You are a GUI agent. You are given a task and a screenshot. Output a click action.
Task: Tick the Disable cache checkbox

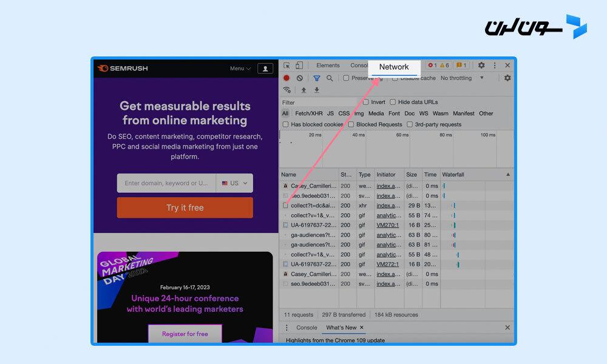pyautogui.click(x=395, y=78)
